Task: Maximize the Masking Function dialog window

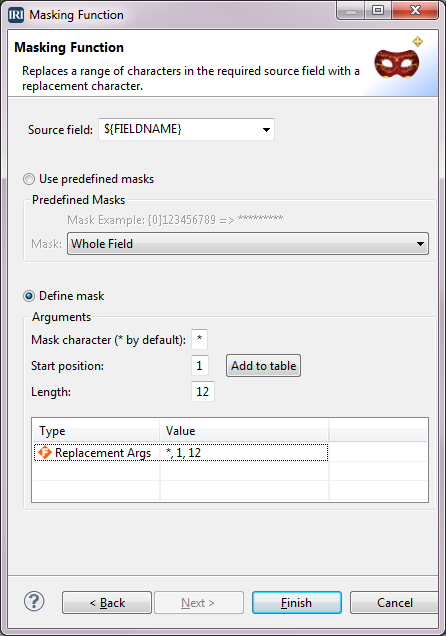Action: pos(378,10)
